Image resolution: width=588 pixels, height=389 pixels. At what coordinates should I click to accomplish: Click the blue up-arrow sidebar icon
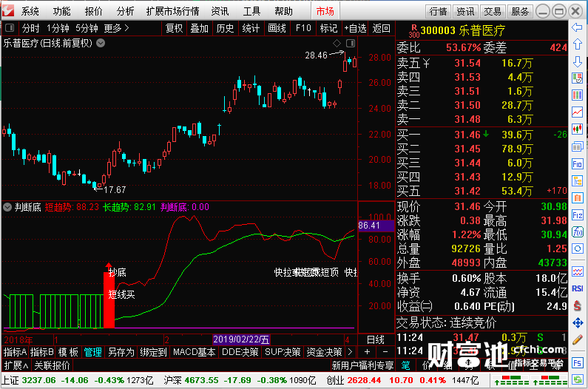pyautogui.click(x=577, y=44)
